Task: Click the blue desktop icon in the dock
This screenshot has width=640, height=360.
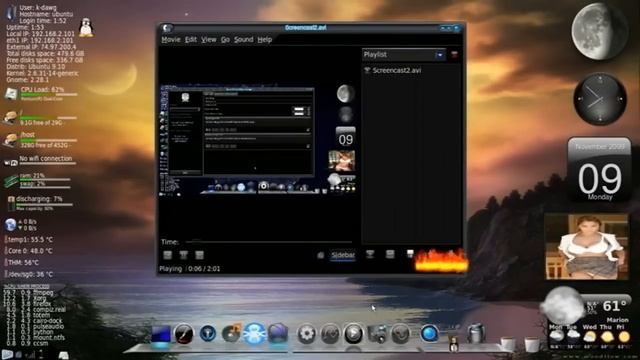Action: (161, 334)
